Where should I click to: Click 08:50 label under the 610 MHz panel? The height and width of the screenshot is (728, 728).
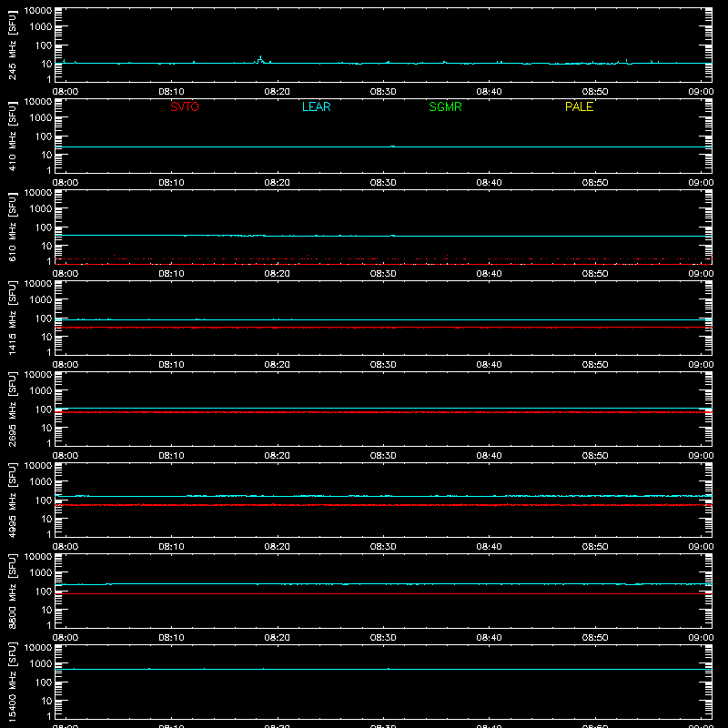click(595, 274)
